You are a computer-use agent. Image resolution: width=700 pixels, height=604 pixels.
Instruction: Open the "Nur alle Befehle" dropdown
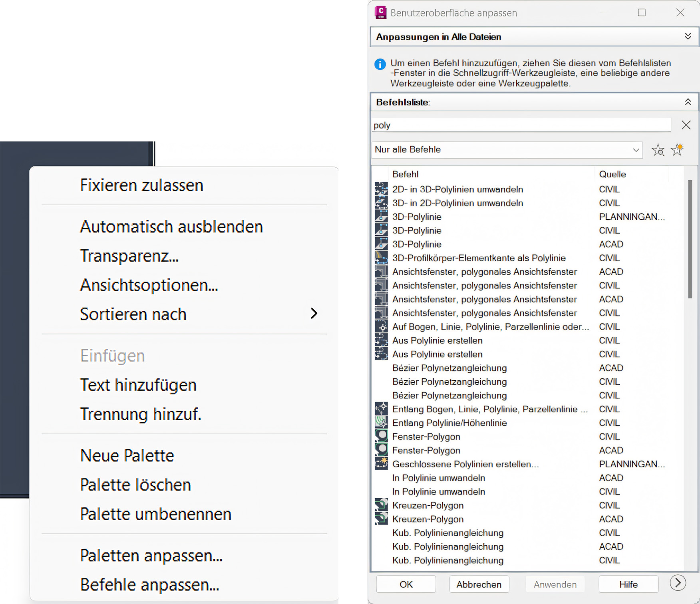[636, 150]
